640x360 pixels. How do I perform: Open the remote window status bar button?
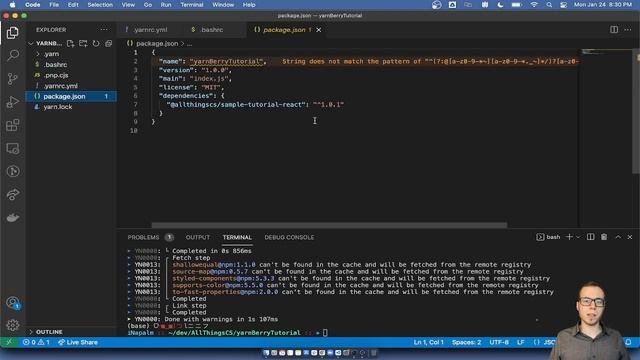[9, 342]
